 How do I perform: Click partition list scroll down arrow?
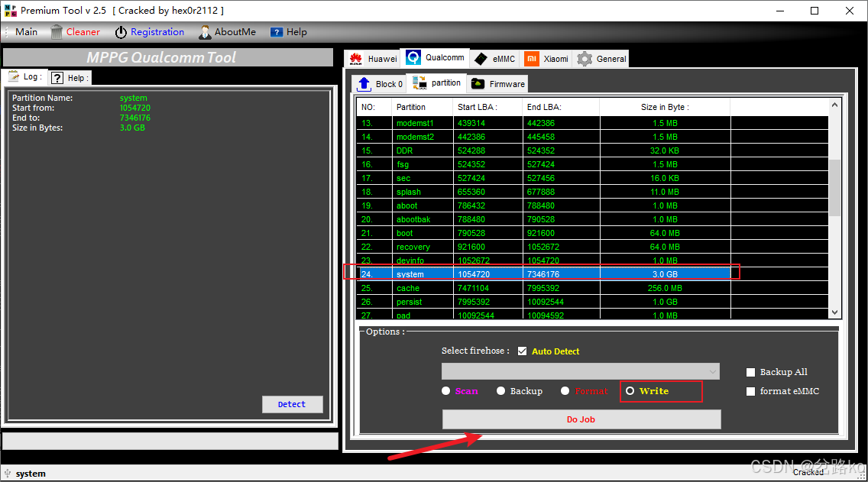[x=835, y=312]
